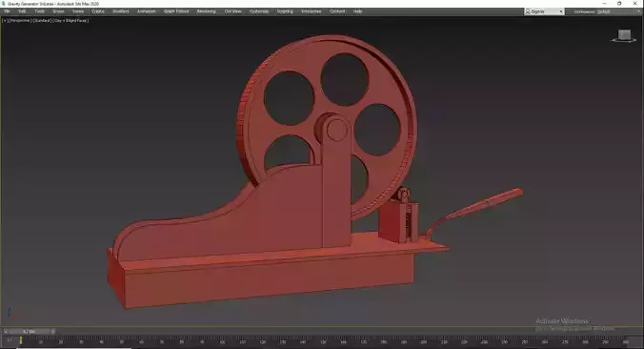Open the Interactive menu
Screen dimensions: 644x349
point(312,11)
